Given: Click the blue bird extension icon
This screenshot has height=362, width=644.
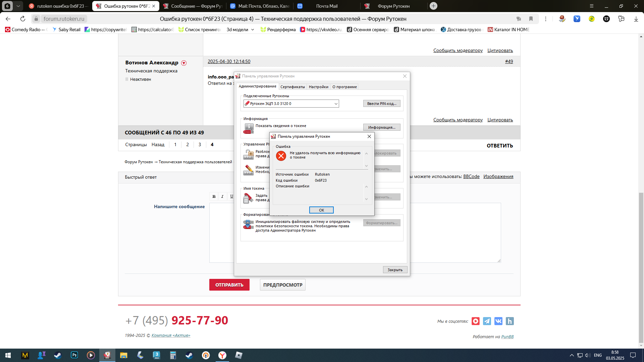Looking at the screenshot, I should point(577,19).
